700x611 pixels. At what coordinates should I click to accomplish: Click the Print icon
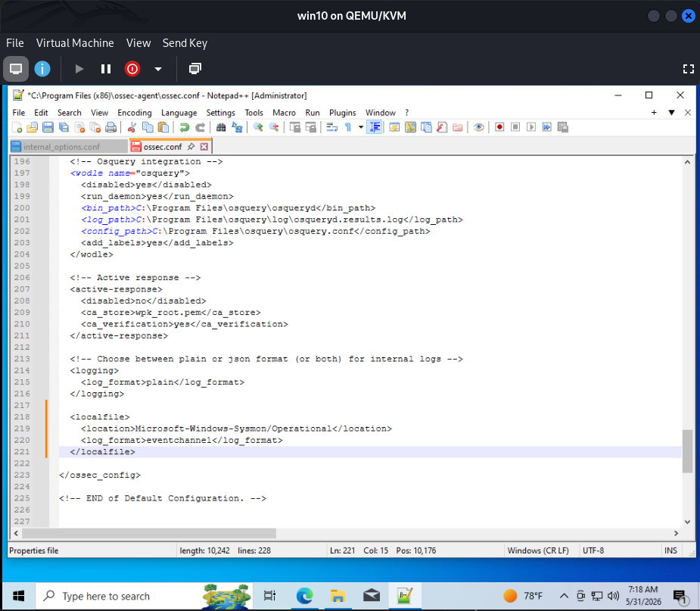pyautogui.click(x=110, y=127)
